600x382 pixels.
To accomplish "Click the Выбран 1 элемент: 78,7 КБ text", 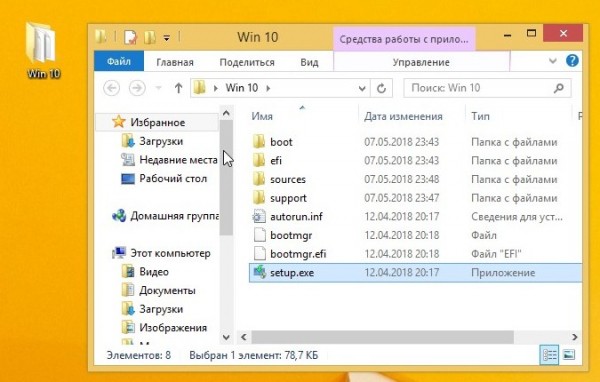I will coord(253,356).
